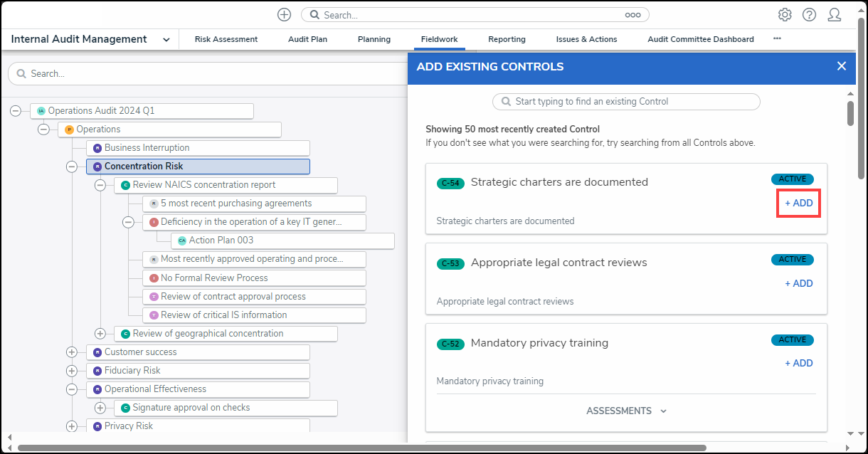Open the help question mark icon
The height and width of the screenshot is (454, 868).
point(809,15)
